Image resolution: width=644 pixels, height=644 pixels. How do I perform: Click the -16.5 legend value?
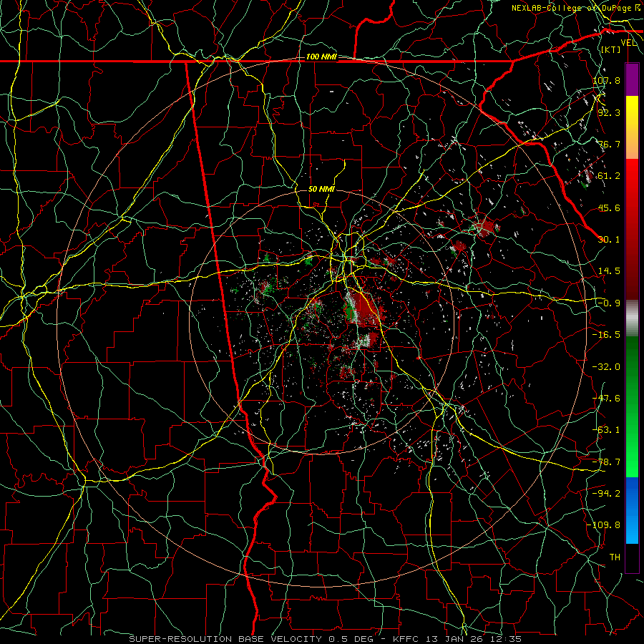(x=606, y=335)
